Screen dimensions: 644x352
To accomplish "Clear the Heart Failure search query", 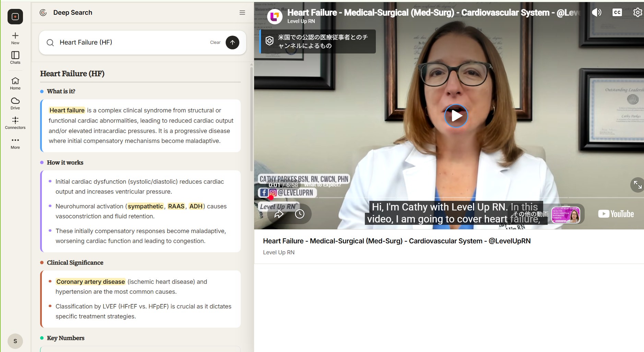I will pyautogui.click(x=215, y=43).
